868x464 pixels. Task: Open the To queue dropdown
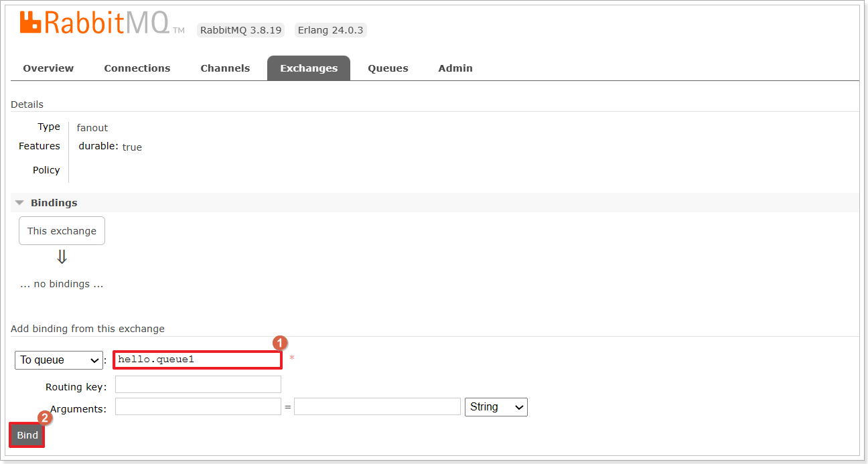59,360
